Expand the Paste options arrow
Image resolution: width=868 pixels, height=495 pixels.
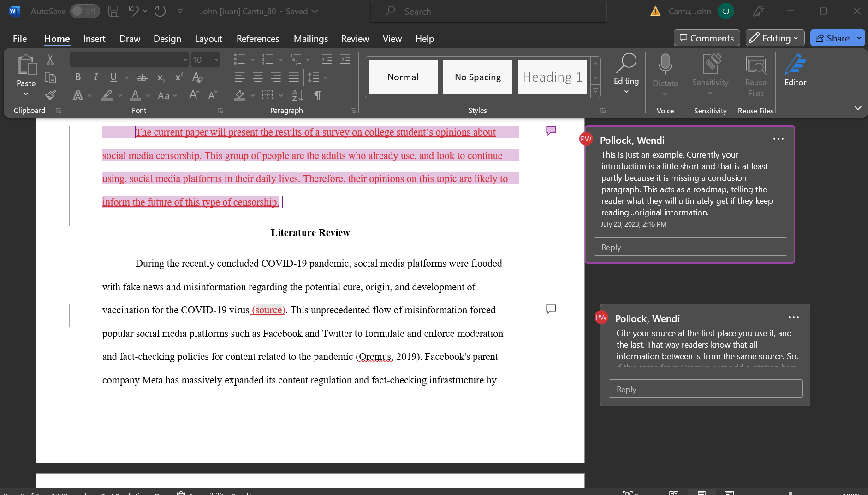[x=26, y=94]
